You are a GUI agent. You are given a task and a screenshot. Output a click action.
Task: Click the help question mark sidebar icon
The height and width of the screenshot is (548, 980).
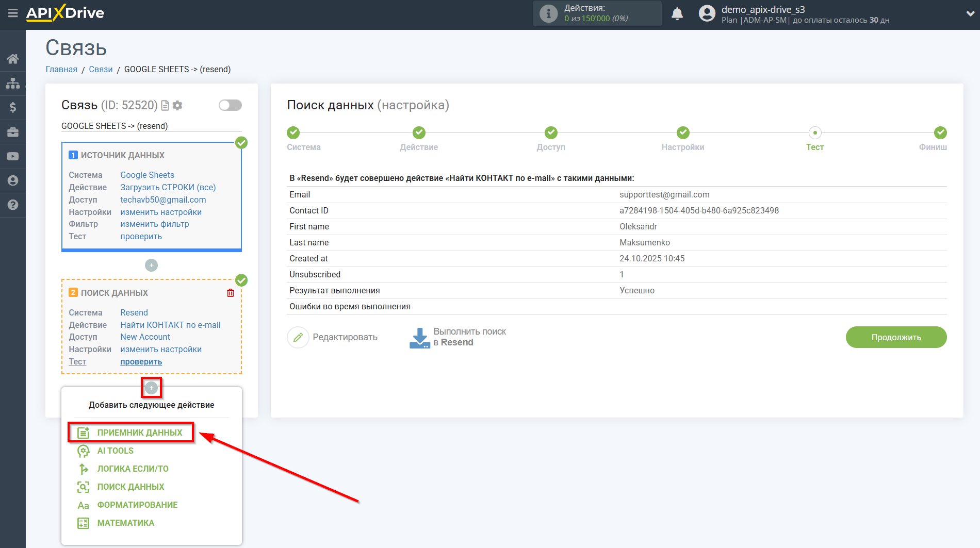13,205
